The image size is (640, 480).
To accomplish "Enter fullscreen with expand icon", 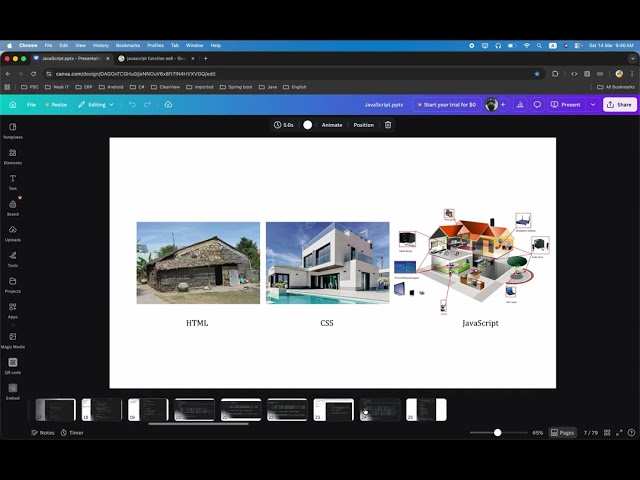I will click(x=619, y=432).
